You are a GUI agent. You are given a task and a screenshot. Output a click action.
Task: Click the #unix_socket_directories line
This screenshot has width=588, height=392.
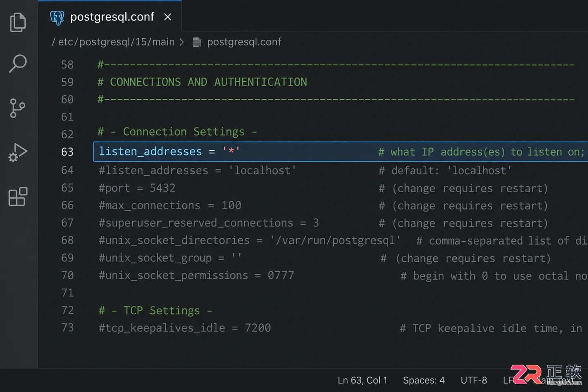[249, 241]
